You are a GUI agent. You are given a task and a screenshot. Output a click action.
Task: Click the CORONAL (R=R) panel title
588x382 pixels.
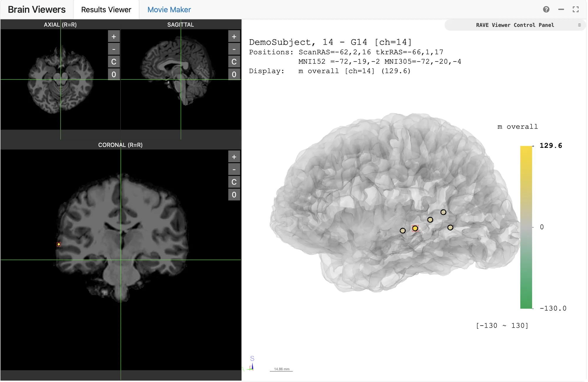120,145
